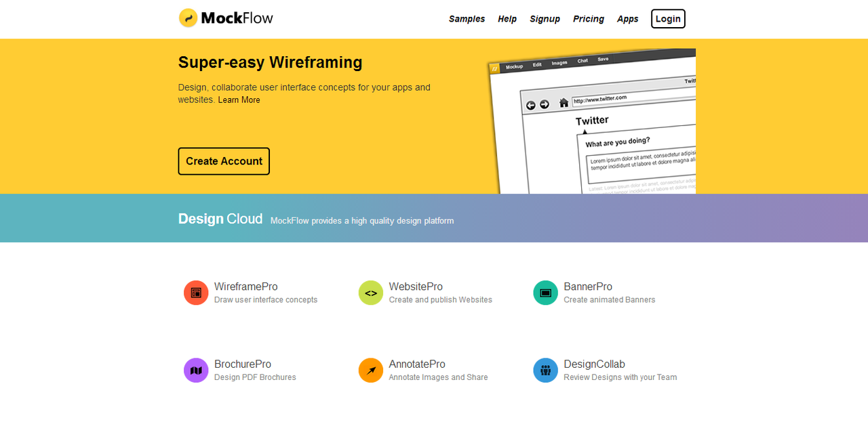This screenshot has width=868, height=422.
Task: Click 'Draw user interface concepts' text
Action: [266, 300]
